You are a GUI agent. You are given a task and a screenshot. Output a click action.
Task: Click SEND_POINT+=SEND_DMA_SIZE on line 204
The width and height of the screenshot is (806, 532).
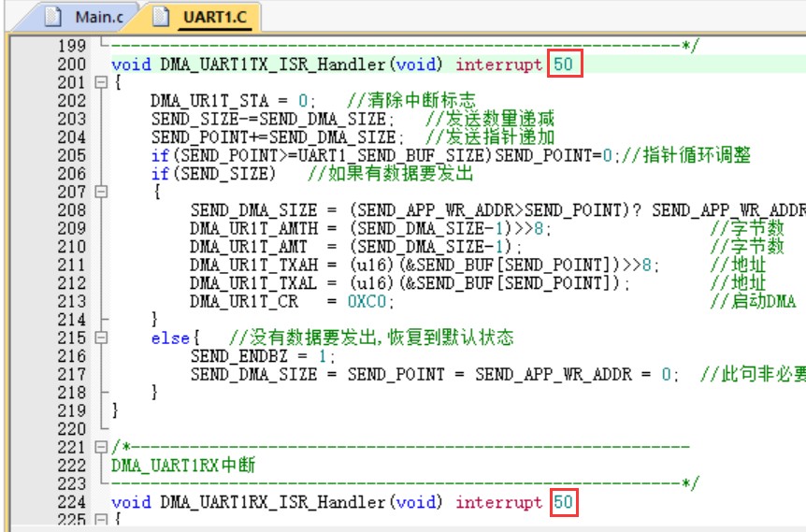tap(273, 137)
